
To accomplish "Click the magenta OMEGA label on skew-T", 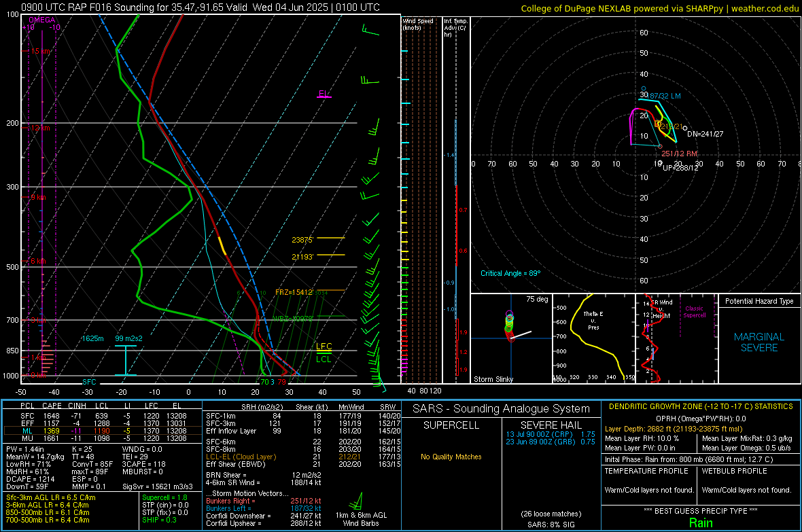I will coord(42,20).
